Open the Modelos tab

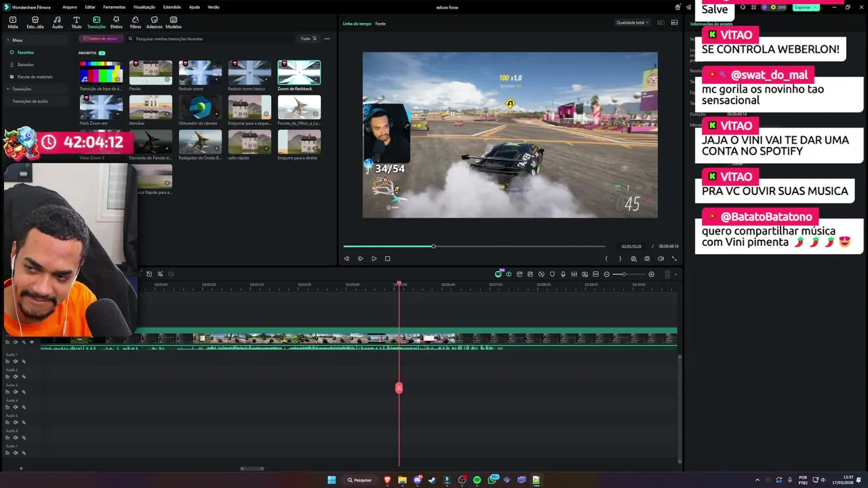pyautogui.click(x=174, y=22)
